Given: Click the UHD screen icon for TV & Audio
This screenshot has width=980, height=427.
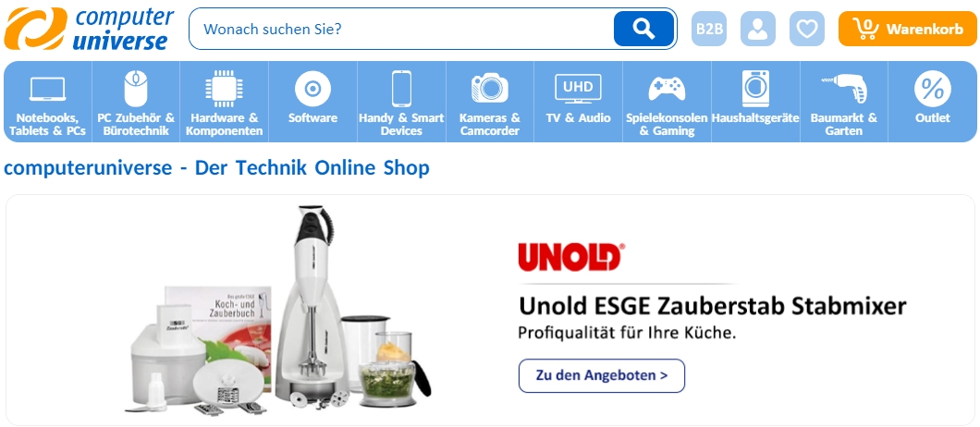Looking at the screenshot, I should 578,90.
